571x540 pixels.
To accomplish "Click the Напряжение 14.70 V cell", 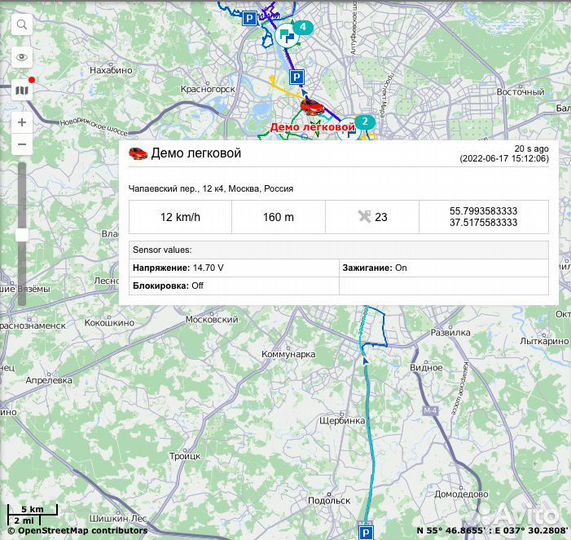I will [234, 268].
